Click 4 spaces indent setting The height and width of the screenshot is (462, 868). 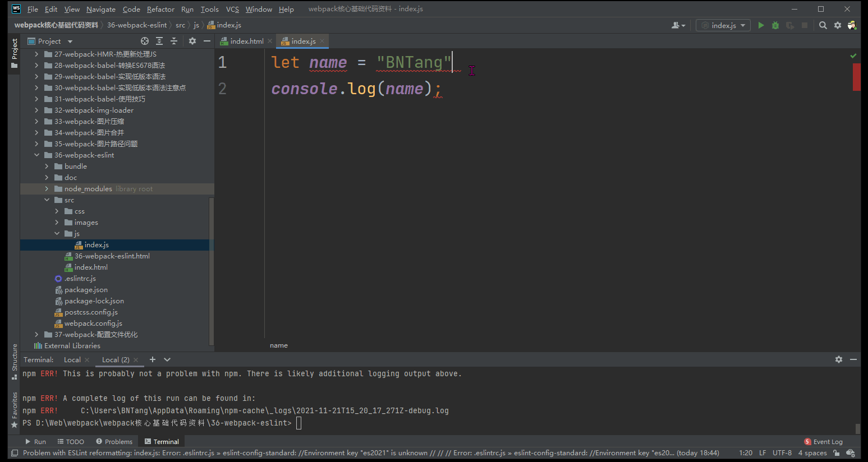812,453
